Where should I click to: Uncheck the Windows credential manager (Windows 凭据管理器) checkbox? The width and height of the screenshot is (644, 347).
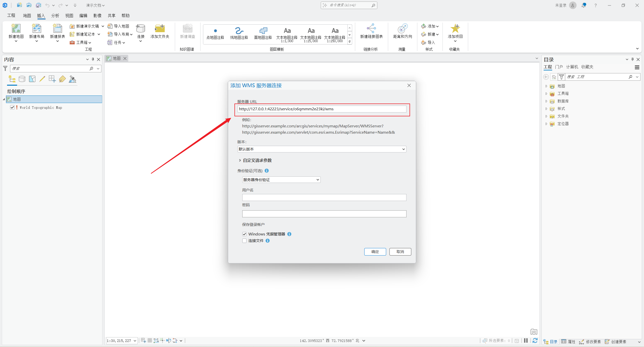click(244, 234)
